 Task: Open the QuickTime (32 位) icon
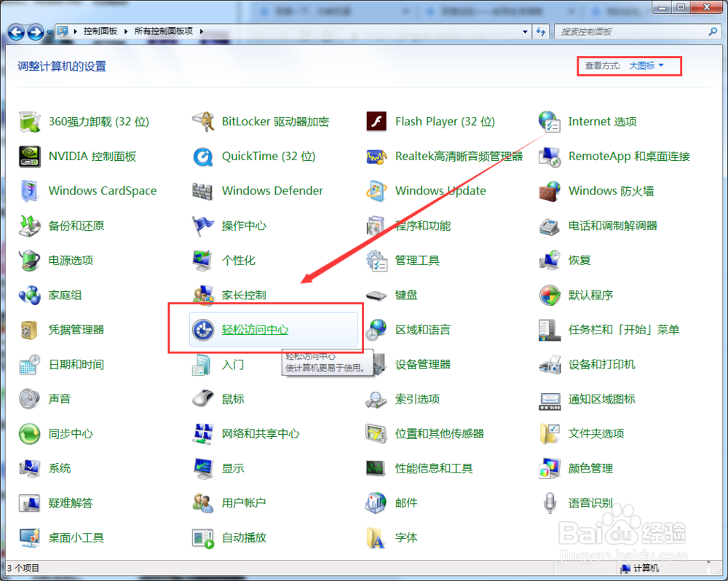click(x=203, y=157)
